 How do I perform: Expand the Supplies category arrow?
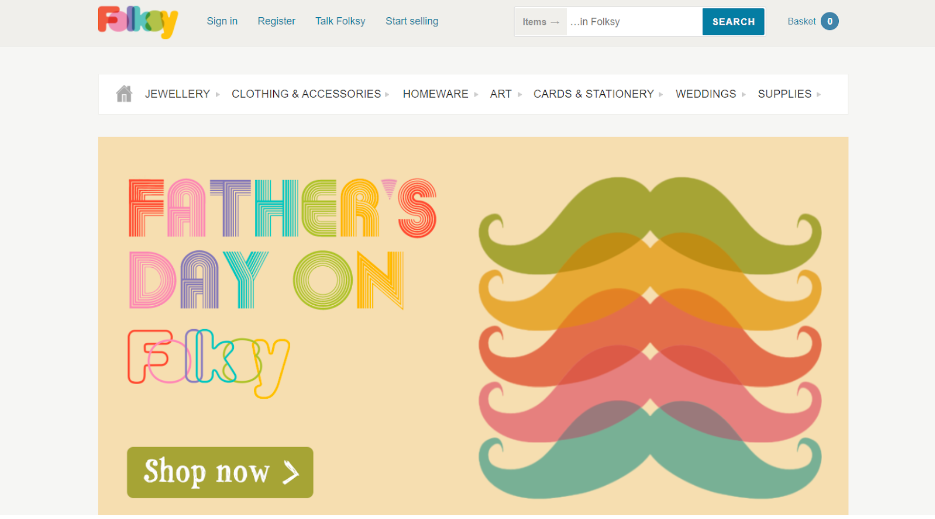point(819,94)
